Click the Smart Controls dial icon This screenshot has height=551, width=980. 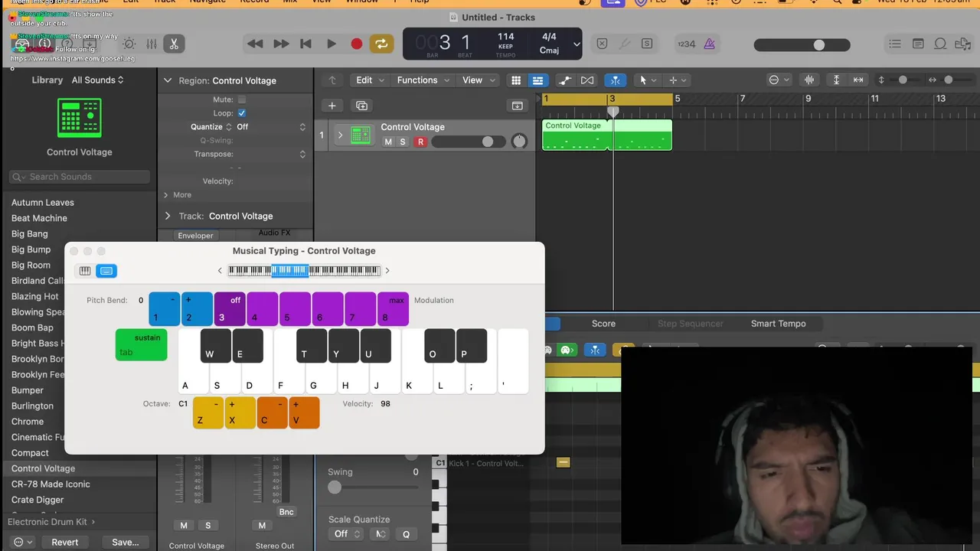129,44
